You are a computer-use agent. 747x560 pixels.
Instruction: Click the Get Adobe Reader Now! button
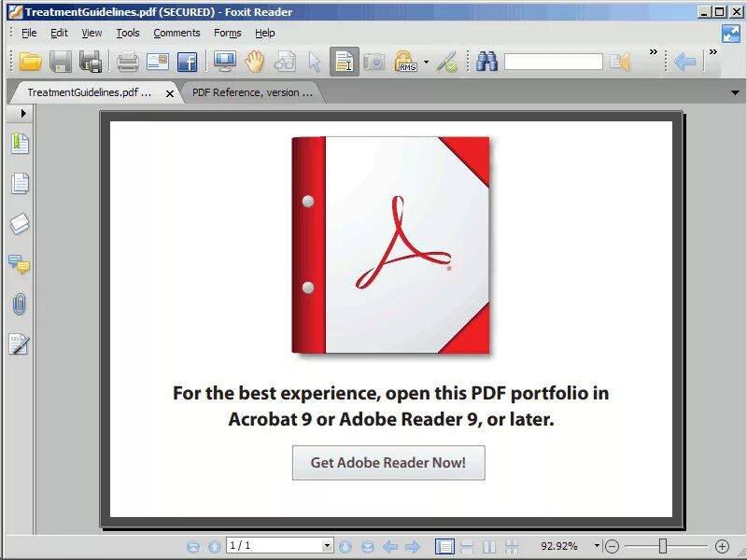(388, 462)
